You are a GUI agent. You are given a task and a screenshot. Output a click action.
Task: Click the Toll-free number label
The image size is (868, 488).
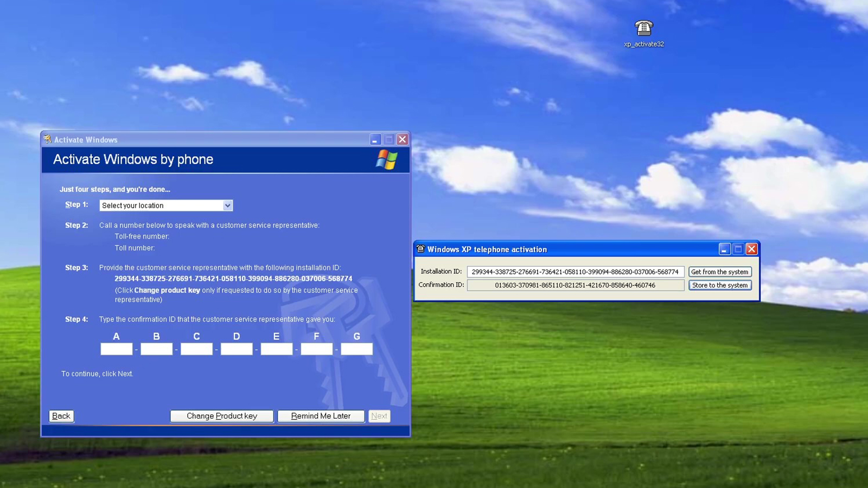[142, 236]
